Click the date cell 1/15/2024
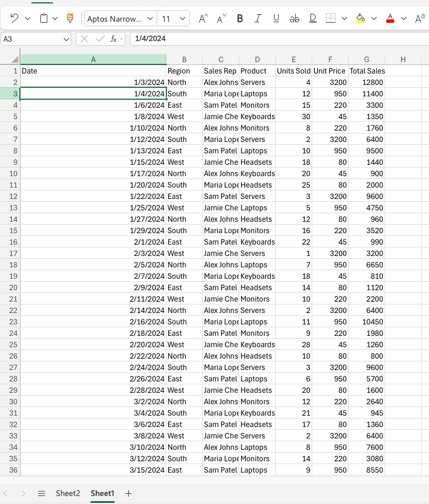Screen dimensions: 429x504 tap(93, 162)
